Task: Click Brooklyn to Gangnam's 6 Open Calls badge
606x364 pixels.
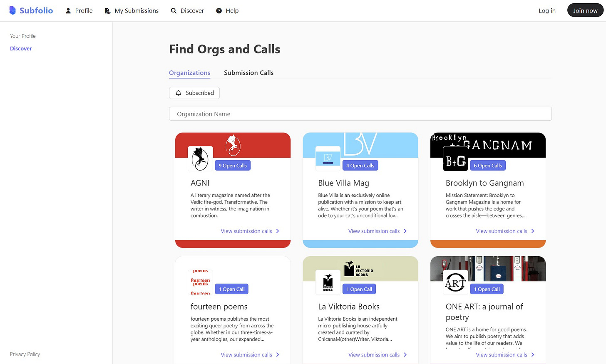Action: 488,166
